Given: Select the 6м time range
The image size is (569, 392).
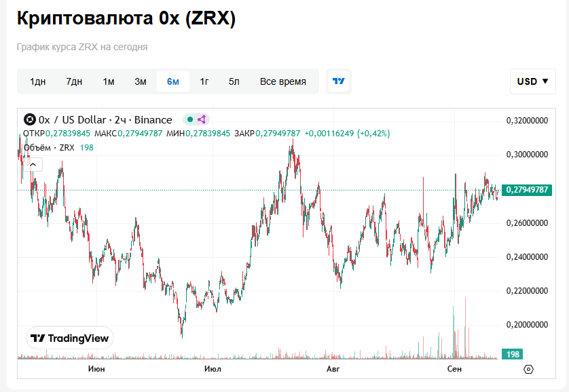Looking at the screenshot, I should pyautogui.click(x=173, y=81).
